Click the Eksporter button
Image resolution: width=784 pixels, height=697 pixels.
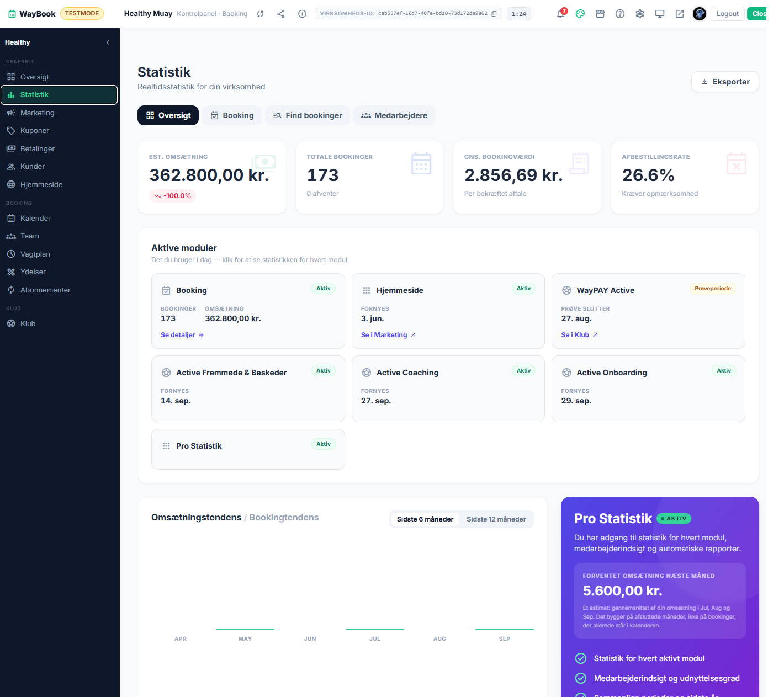(x=725, y=82)
